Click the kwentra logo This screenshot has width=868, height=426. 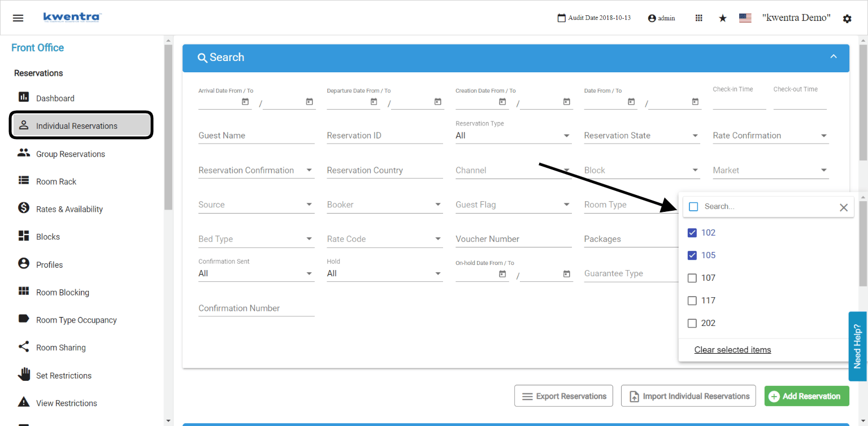(72, 17)
